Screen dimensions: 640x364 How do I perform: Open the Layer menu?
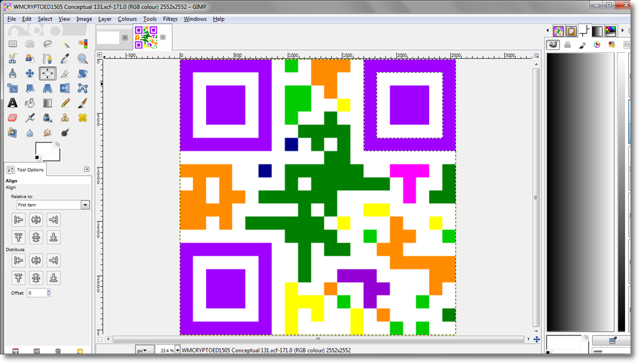105,19
